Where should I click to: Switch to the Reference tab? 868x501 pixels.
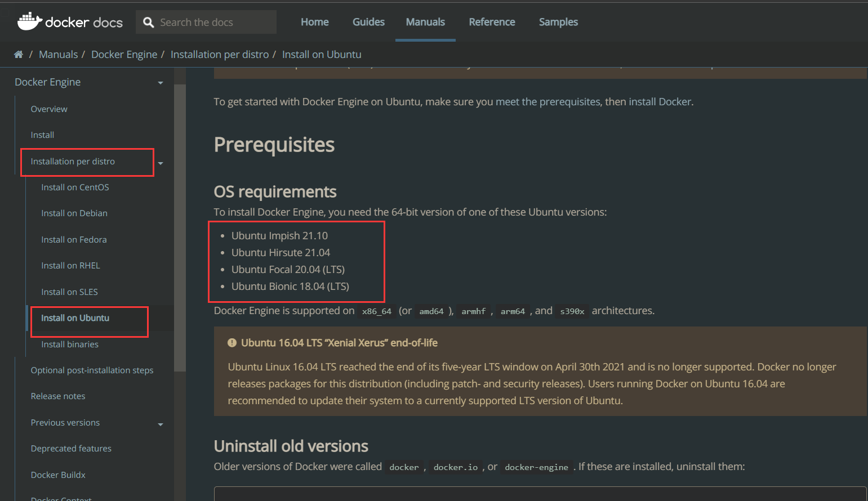pyautogui.click(x=492, y=22)
